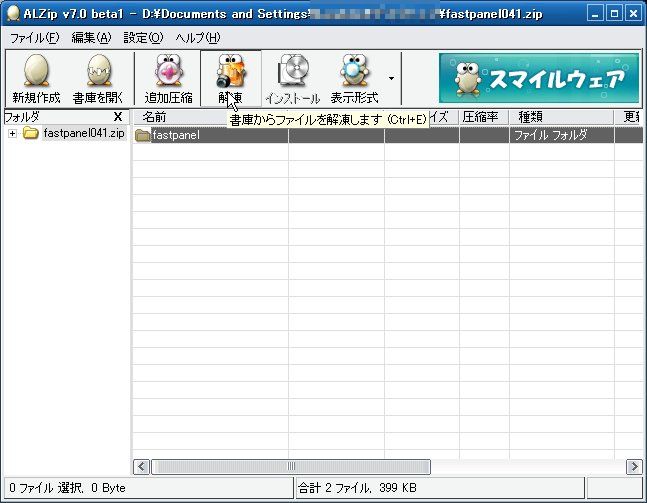Image resolution: width=647 pixels, height=503 pixels.
Task: Click the fastpanel041.zip folder icon
Action: 31,133
